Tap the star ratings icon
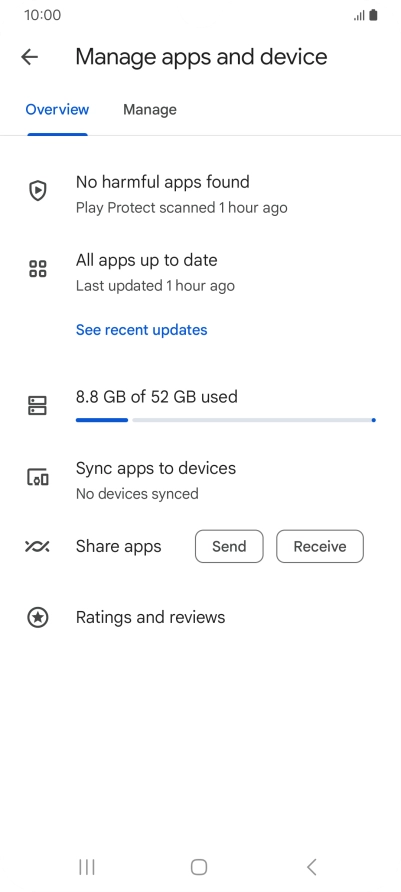Image resolution: width=401 pixels, height=892 pixels. (38, 617)
